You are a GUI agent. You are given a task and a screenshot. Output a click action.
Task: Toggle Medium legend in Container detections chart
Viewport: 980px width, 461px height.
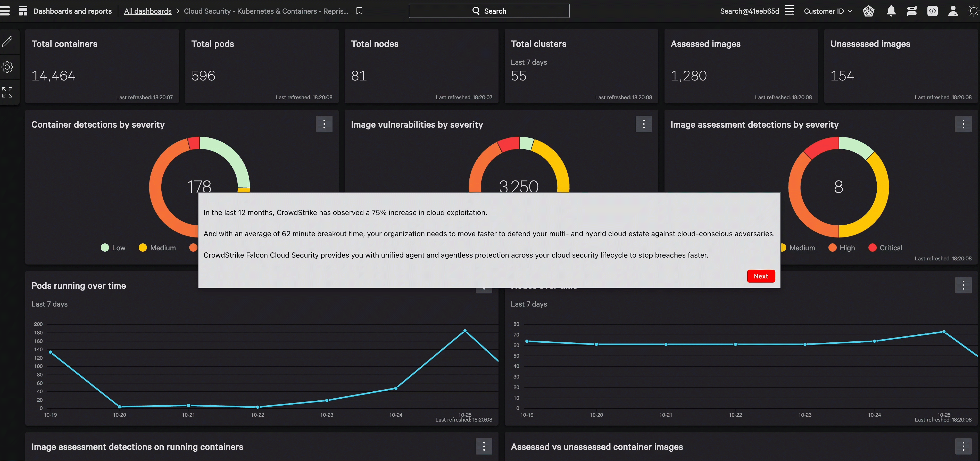tap(157, 248)
